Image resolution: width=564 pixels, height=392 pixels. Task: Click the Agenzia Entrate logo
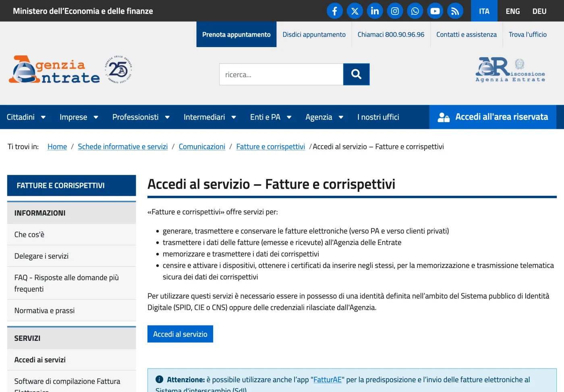point(54,69)
